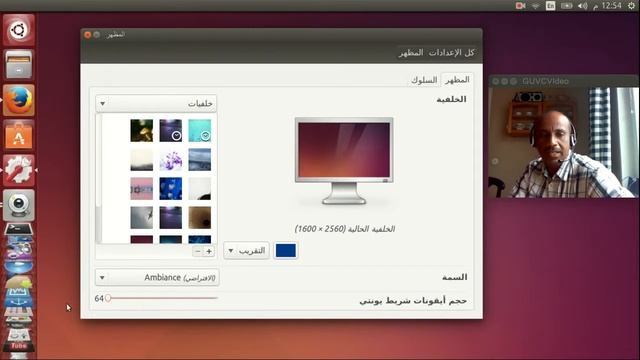
Task: Select the المظهر (Look) tab
Action: click(x=457, y=80)
